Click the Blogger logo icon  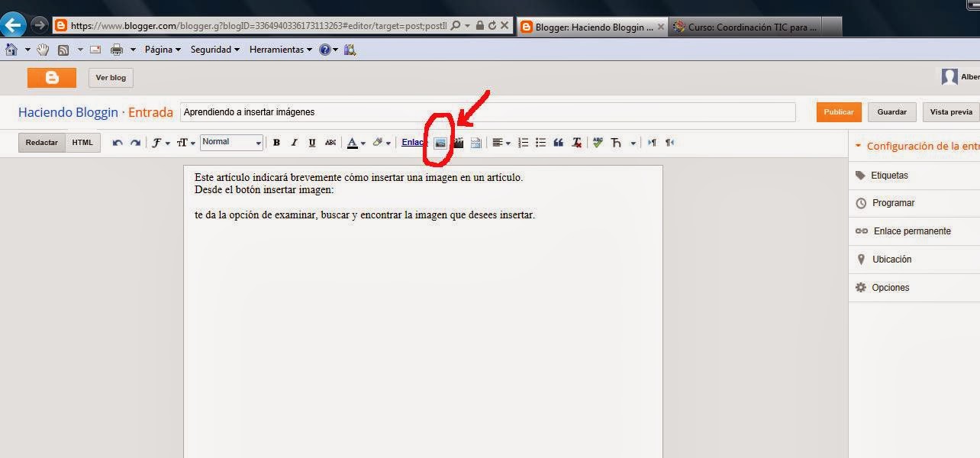(x=51, y=77)
